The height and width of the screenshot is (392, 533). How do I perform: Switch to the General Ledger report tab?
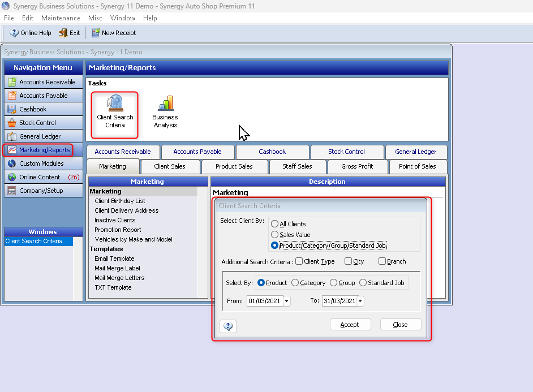coord(416,152)
